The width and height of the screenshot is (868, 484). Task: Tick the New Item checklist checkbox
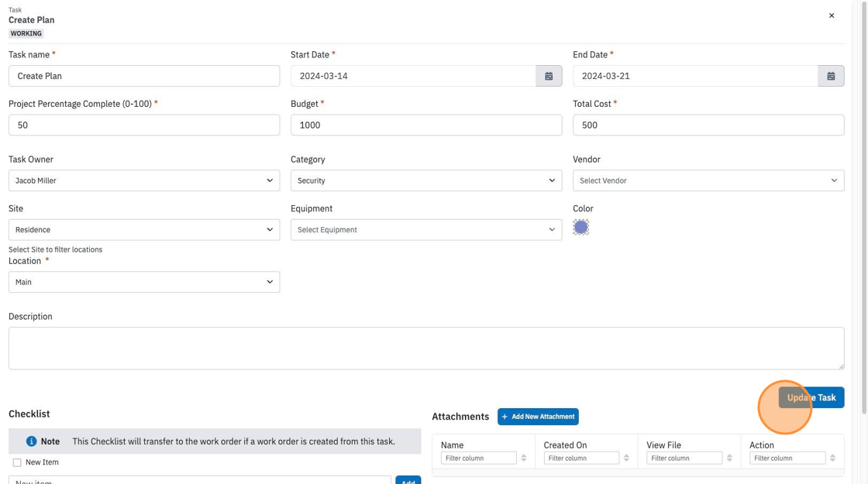17,462
